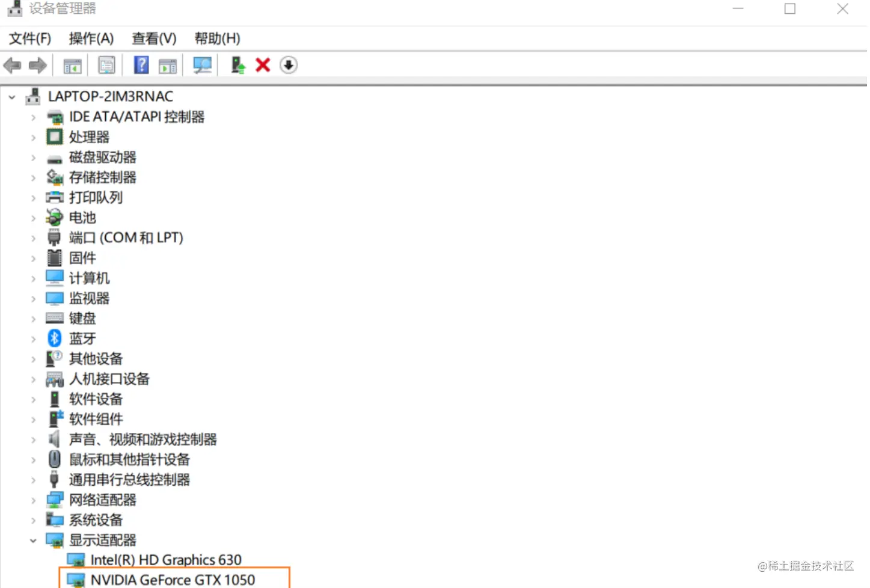Minimize the 设备管理器 window
Image resolution: width=870 pixels, height=588 pixels.
738,8
